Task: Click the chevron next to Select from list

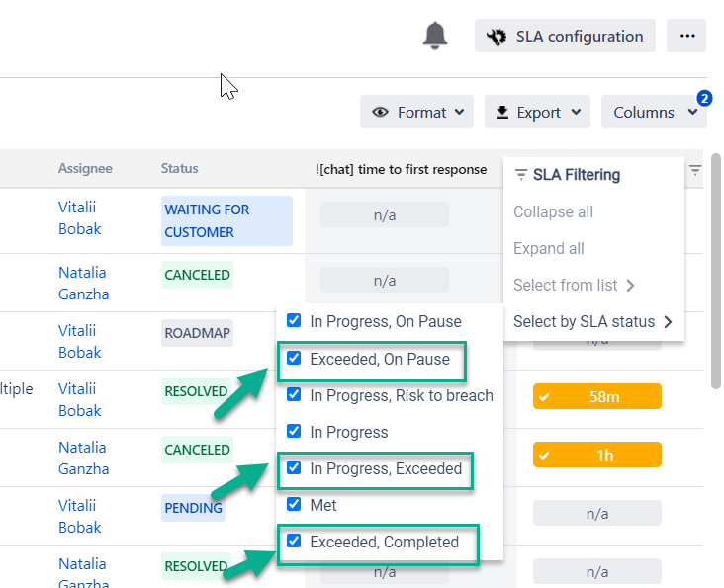Action: click(x=630, y=286)
